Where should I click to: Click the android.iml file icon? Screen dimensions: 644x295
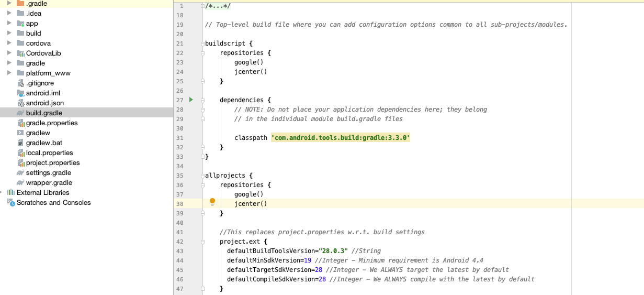(20, 93)
